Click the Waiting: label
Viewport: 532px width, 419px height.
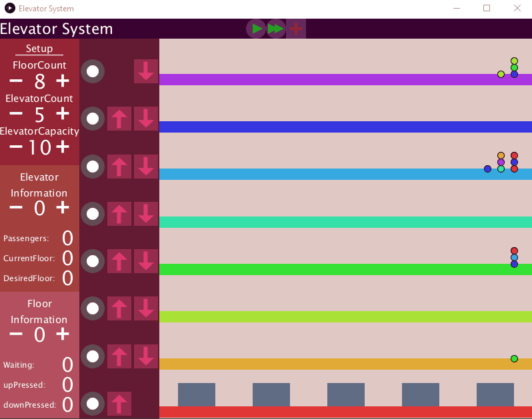19,365
